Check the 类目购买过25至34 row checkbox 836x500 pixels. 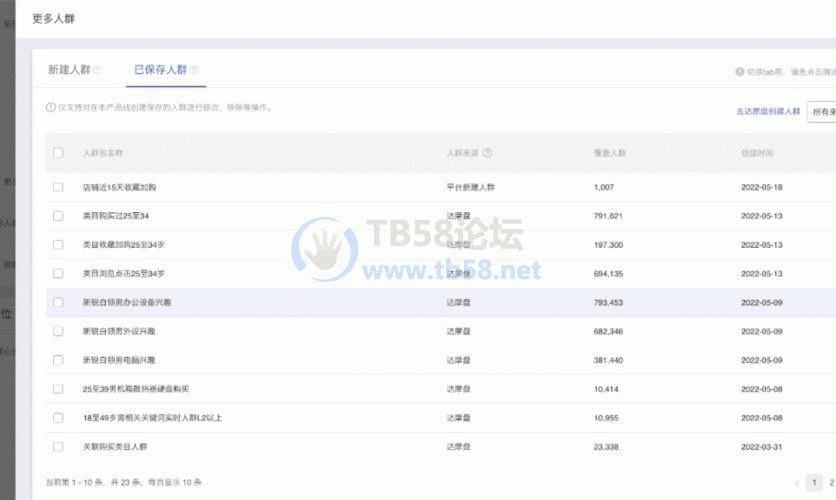(x=58, y=216)
